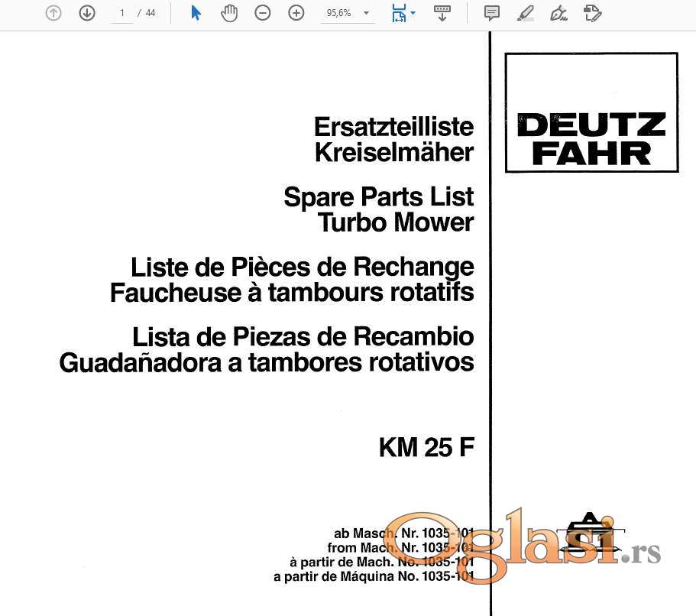This screenshot has width=696, height=616.
Task: Click the Kreiselmäher heading text
Action: (394, 152)
